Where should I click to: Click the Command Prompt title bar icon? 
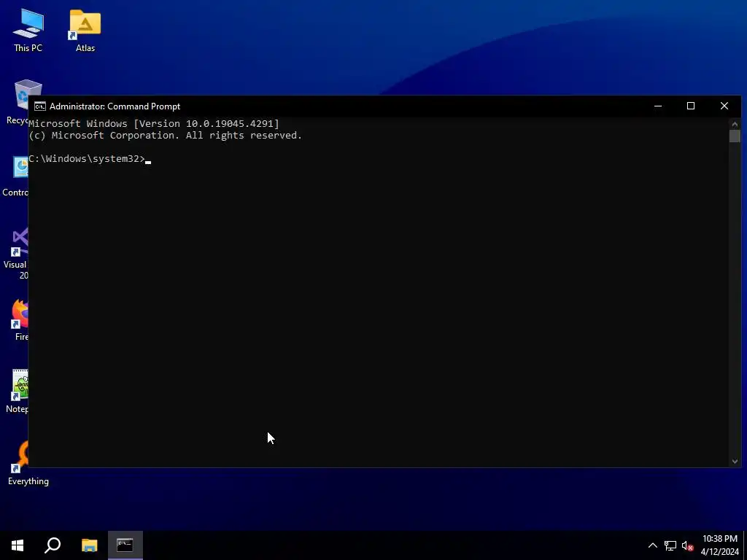coord(40,106)
